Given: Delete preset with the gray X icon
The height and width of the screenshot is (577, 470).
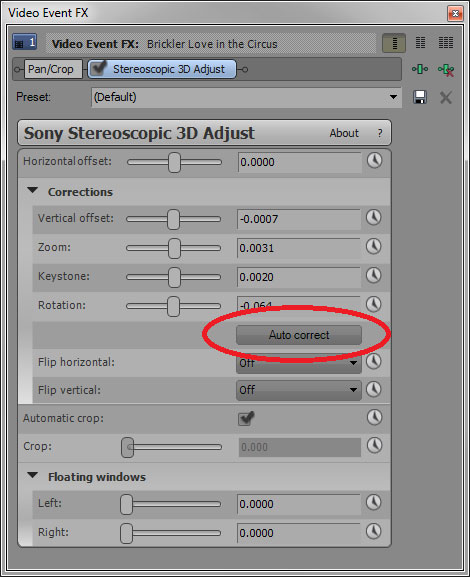Looking at the screenshot, I should tap(446, 98).
